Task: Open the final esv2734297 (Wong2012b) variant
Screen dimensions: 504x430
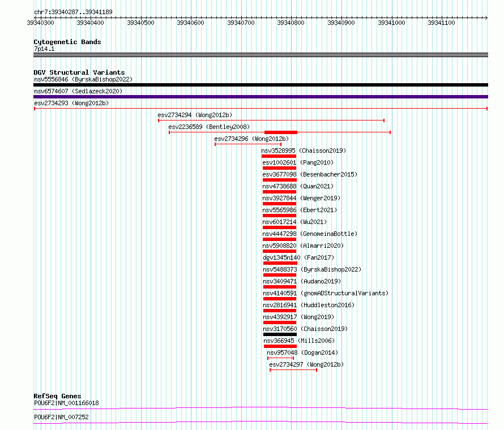Action: (x=306, y=364)
